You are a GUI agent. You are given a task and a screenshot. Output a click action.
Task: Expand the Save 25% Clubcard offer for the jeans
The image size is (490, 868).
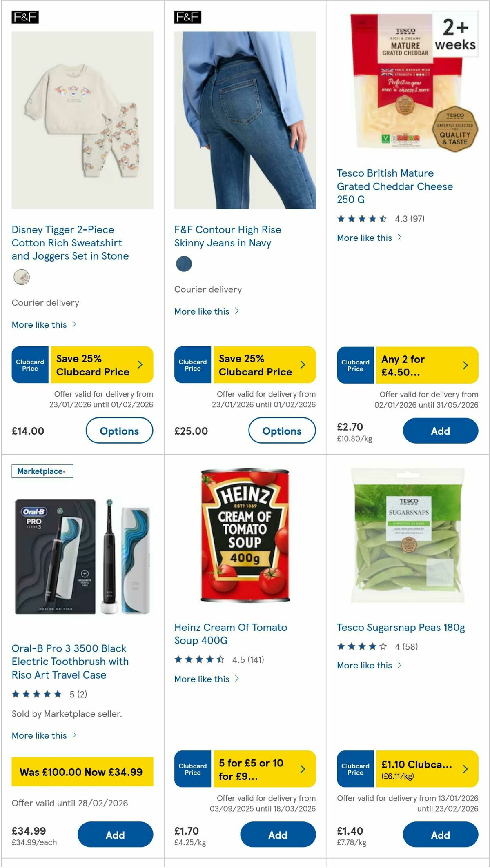(263, 364)
